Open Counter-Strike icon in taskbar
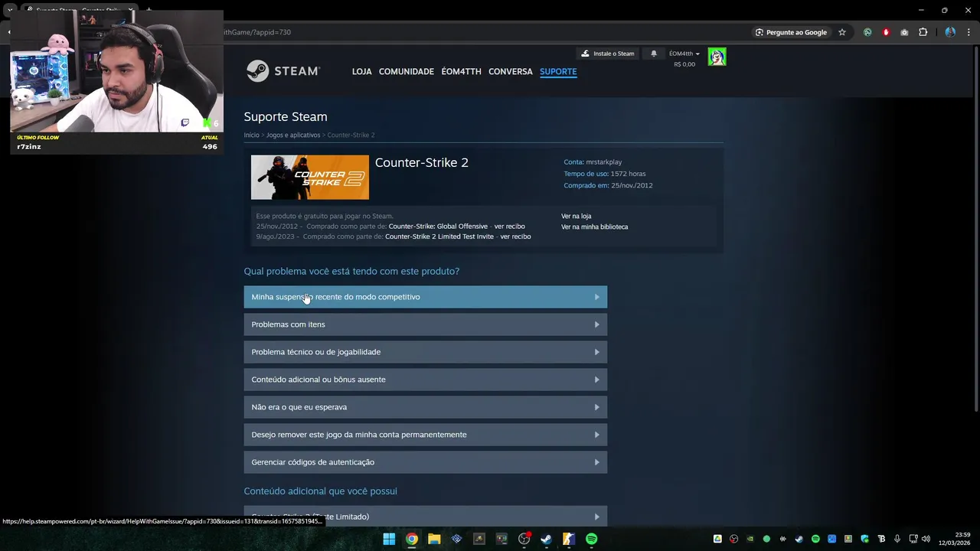 click(569, 539)
